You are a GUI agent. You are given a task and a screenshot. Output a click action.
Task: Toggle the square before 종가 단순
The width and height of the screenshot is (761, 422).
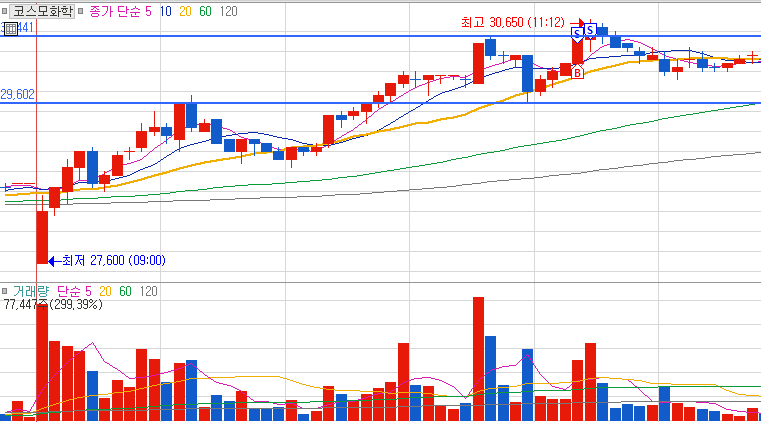coord(81,11)
